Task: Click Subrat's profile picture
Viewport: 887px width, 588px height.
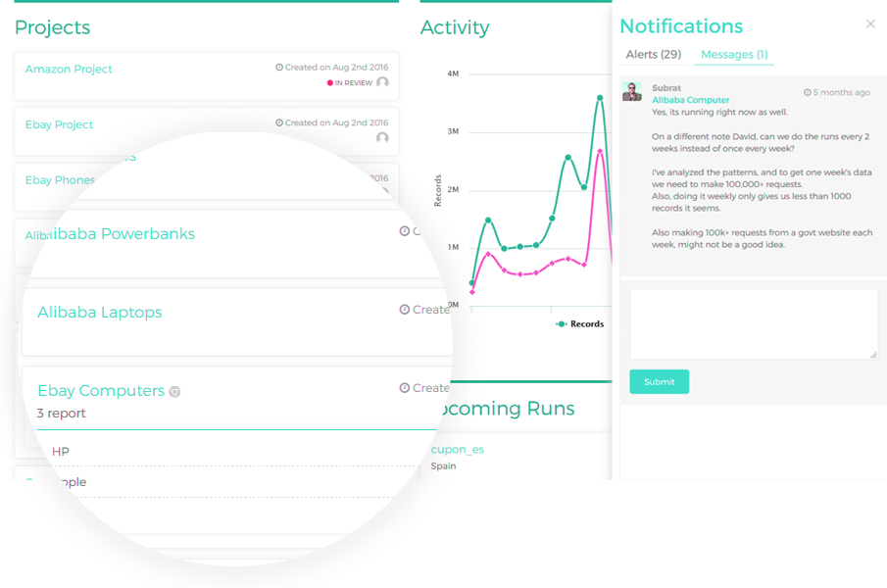Action: click(632, 91)
